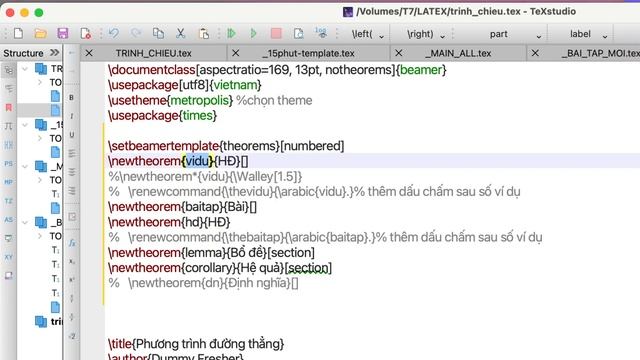The image size is (640, 360).
Task: Open the math symbols panel (pi icon)
Action: (9, 126)
